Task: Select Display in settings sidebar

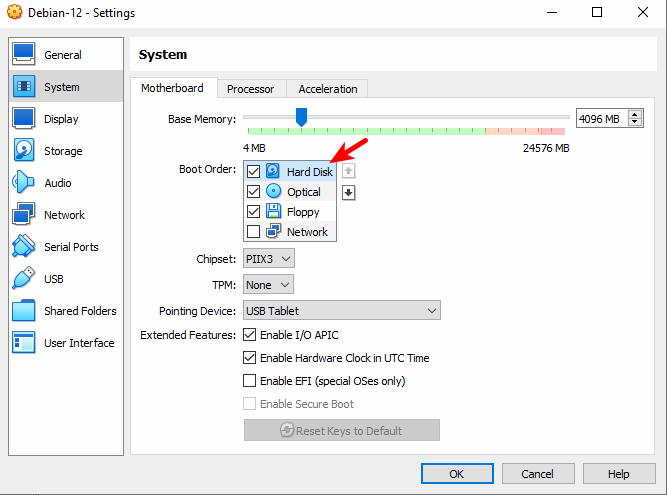Action: pyautogui.click(x=66, y=119)
